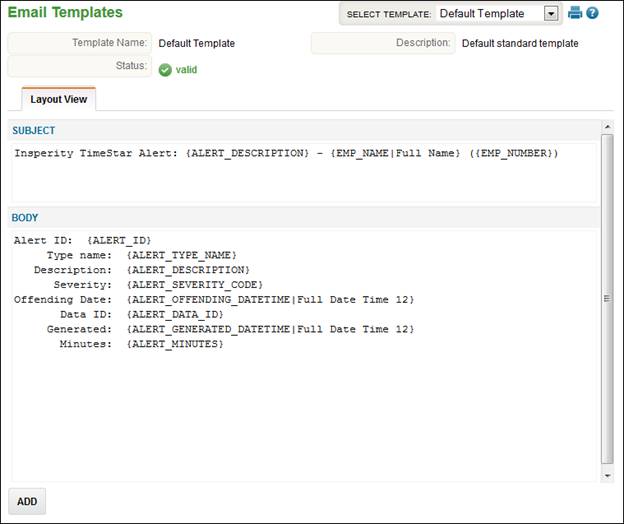Click the Data ID label in body
Image resolution: width=624 pixels, height=524 pixels.
86,314
